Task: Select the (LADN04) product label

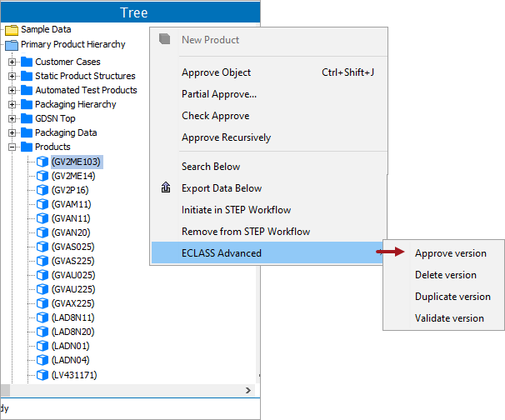Action: coord(71,360)
